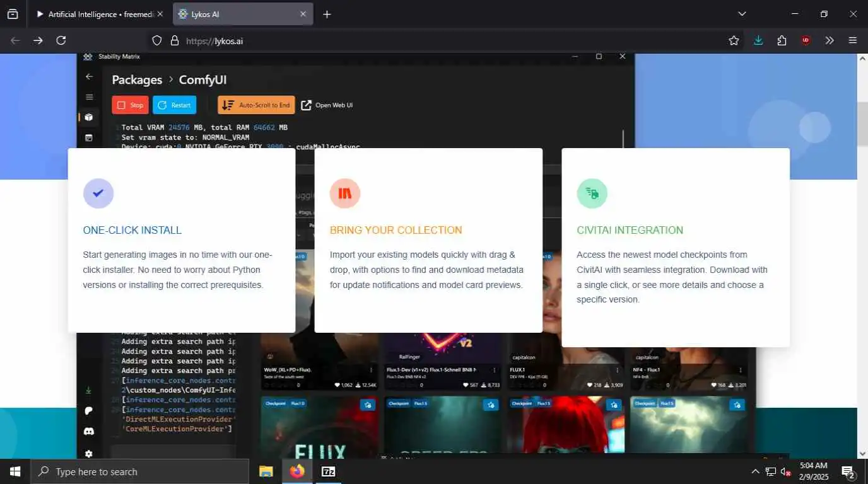The image size is (868, 484).
Task: Open the notification center with two notifications
Action: coord(848,471)
